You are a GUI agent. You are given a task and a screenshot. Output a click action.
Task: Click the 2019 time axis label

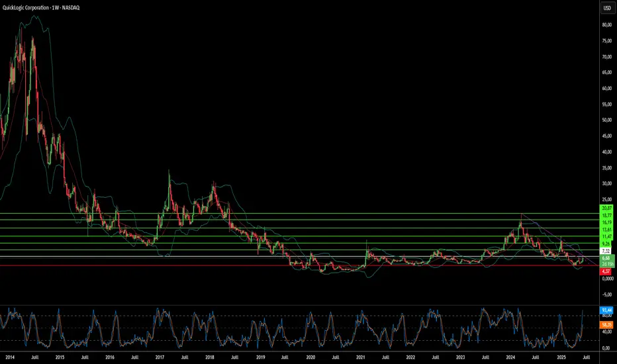click(260, 357)
